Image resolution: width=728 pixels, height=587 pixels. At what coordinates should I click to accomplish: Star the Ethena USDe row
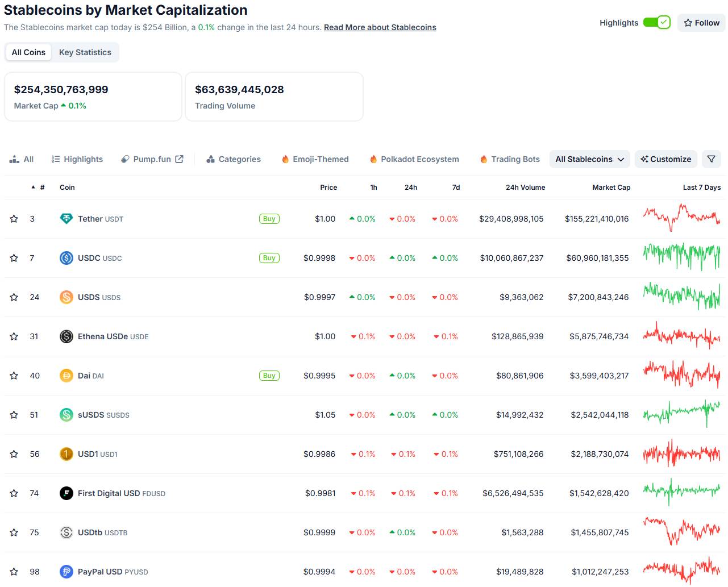pyautogui.click(x=14, y=336)
